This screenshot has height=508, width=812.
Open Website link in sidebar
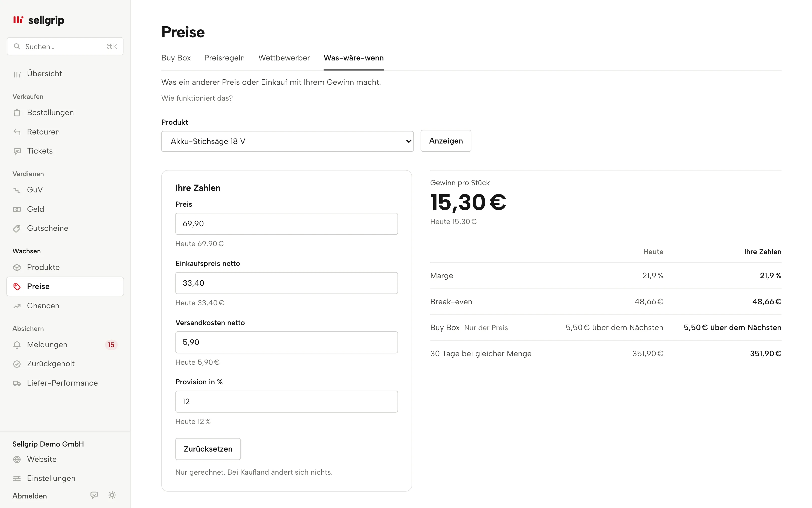[x=65, y=459]
